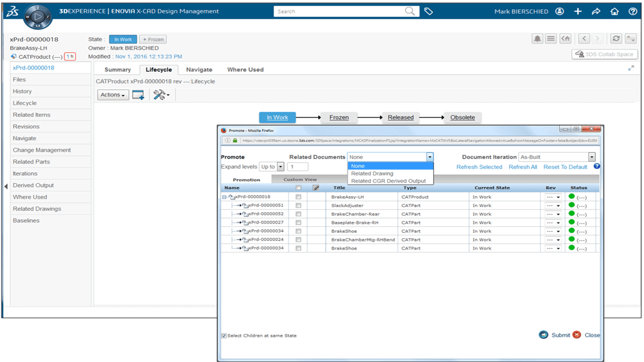Screen dimensions: 644x362
Task: Switch to the Where Used tab
Action: click(245, 70)
